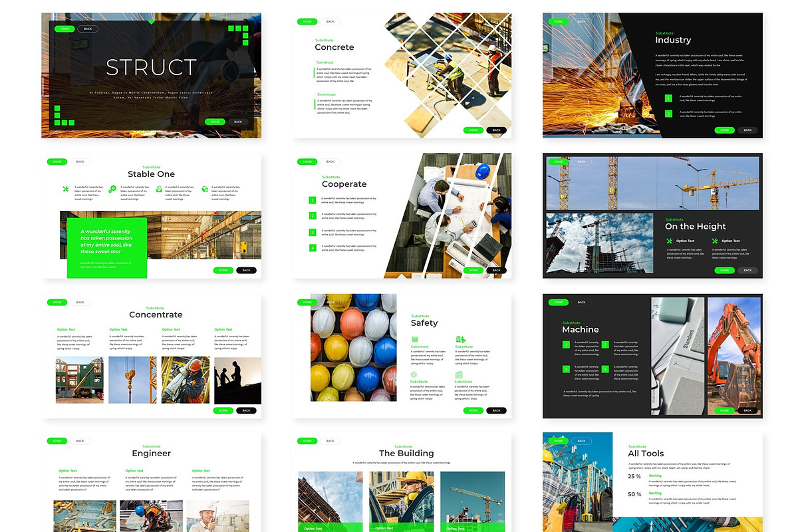Open the HOME navigation on STRUCT title slide

click(64, 29)
